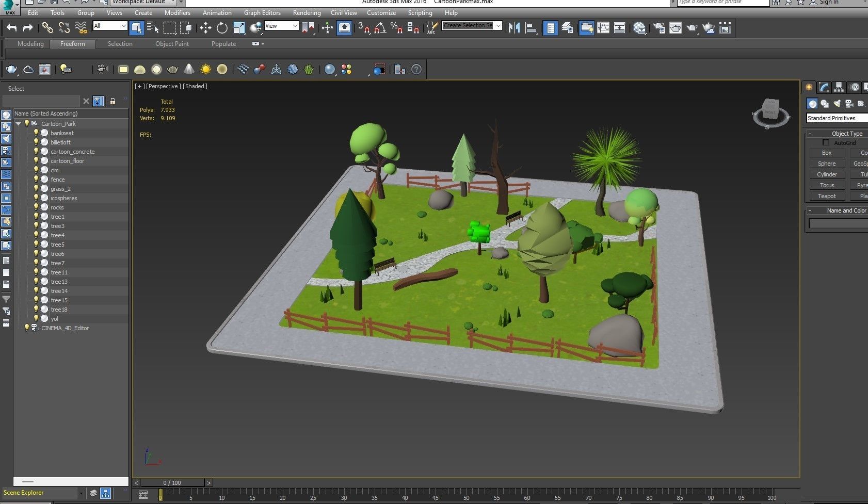Click the camera icon in lower toolbar
868x504 pixels.
click(102, 69)
